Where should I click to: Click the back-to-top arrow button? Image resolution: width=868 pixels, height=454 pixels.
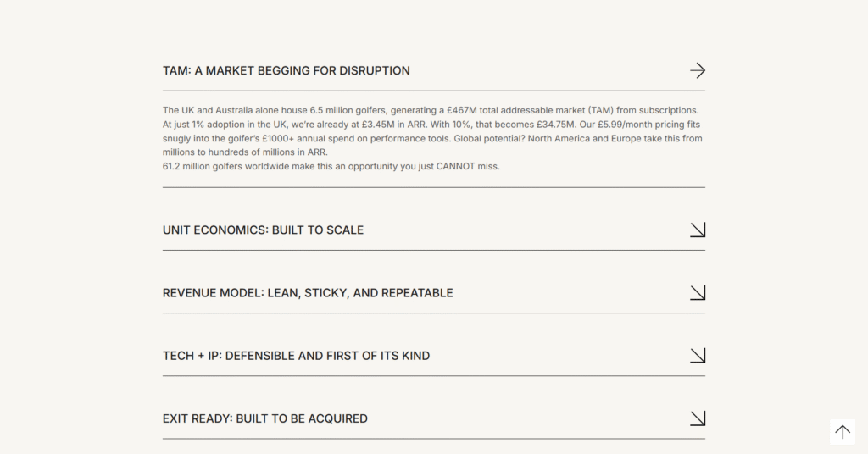[x=843, y=431]
